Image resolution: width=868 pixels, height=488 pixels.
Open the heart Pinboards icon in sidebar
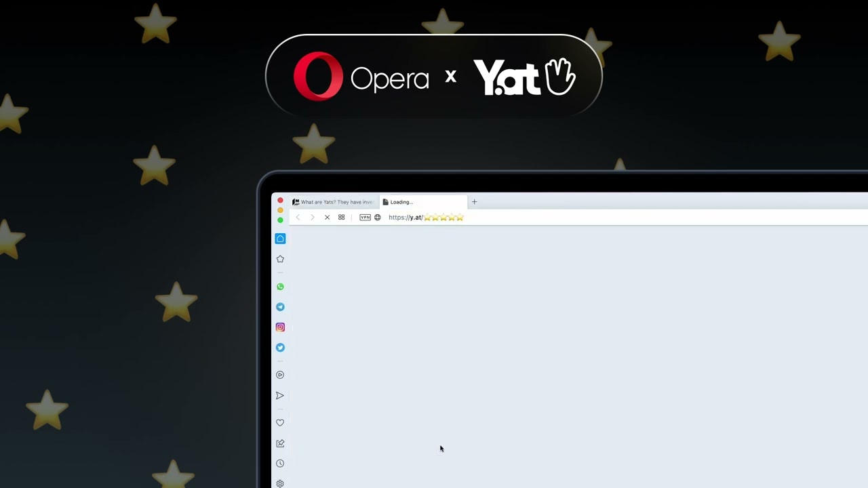pyautogui.click(x=280, y=423)
